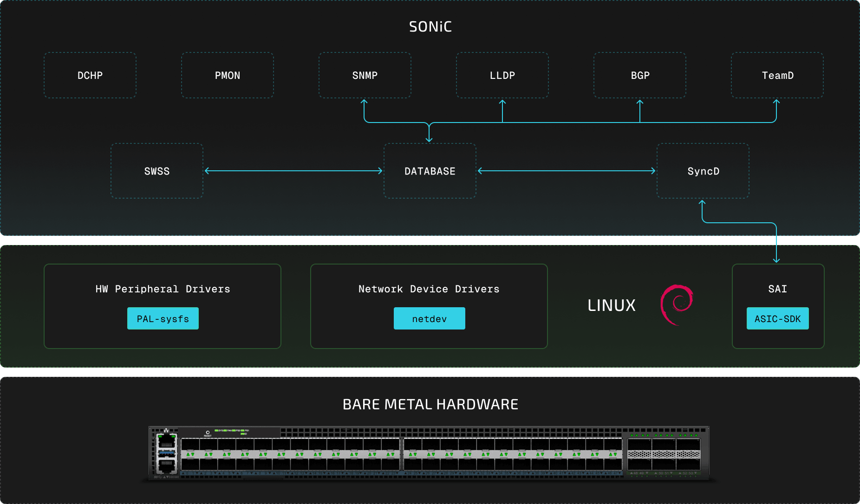This screenshot has width=860, height=504.
Task: Select the SyncD box
Action: pos(703,171)
